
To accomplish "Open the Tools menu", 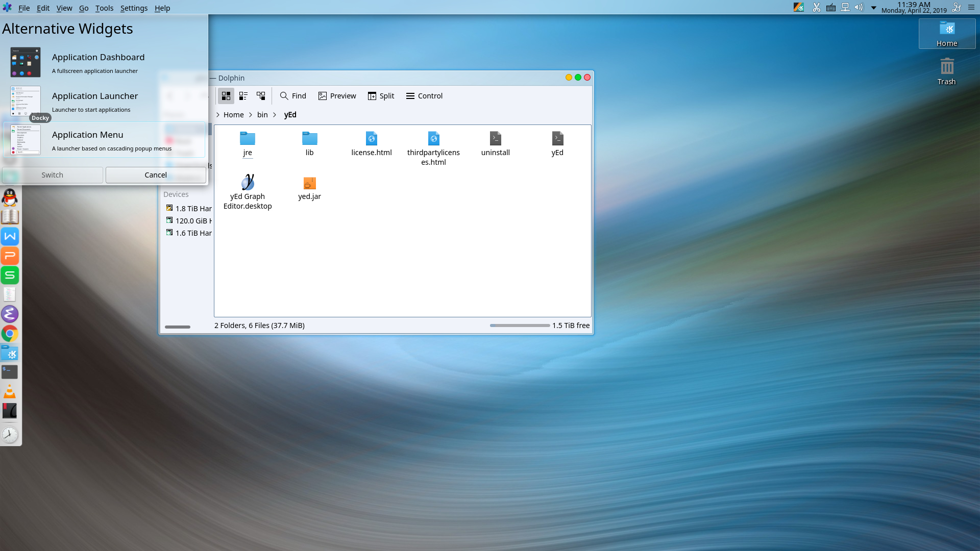I will click(x=104, y=8).
